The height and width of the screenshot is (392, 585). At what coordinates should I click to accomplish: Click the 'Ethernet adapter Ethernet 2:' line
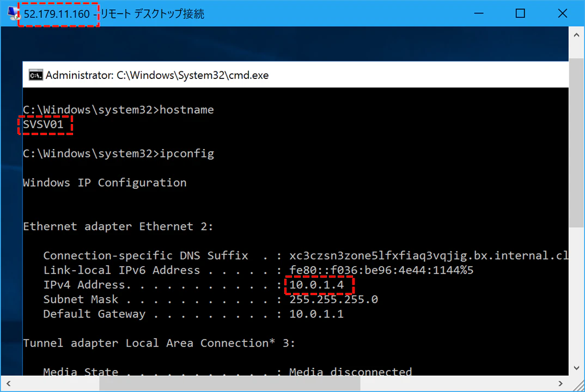118,226
